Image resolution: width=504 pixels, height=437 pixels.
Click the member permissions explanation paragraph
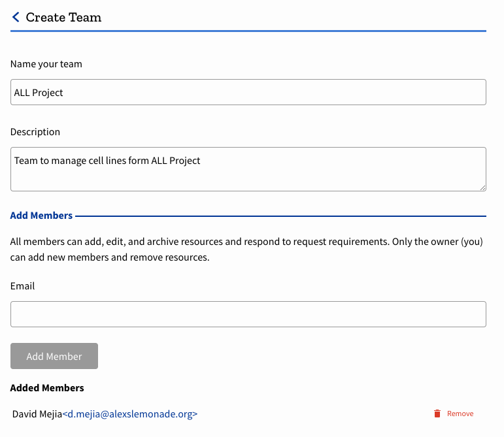coord(246,250)
